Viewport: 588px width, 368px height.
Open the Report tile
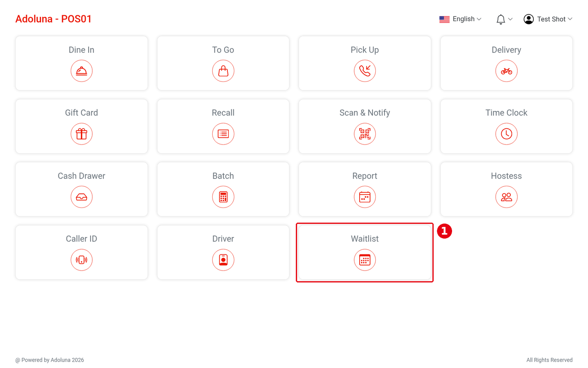(x=365, y=189)
